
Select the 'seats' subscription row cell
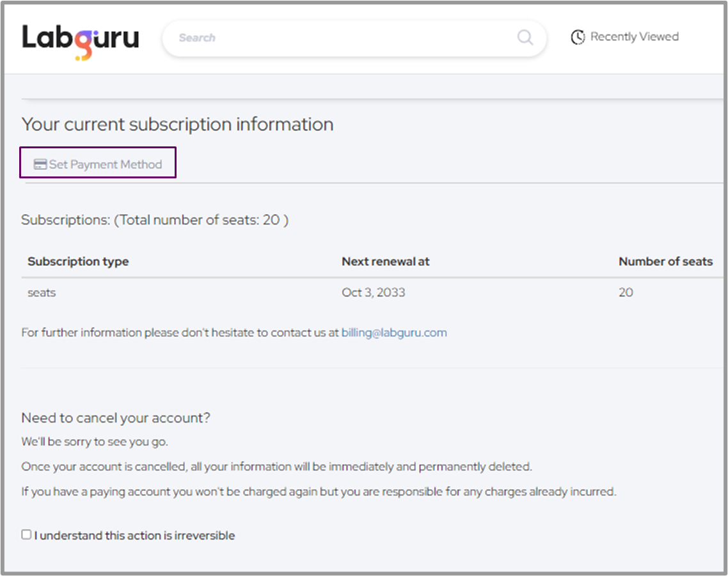pos(42,293)
